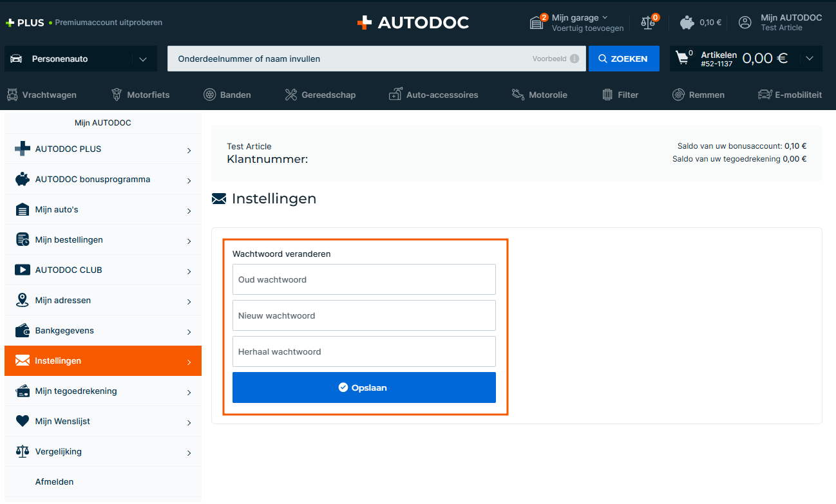Viewport: 836px width, 504px height.
Task: Click Afmelden to log out
Action: (54, 481)
